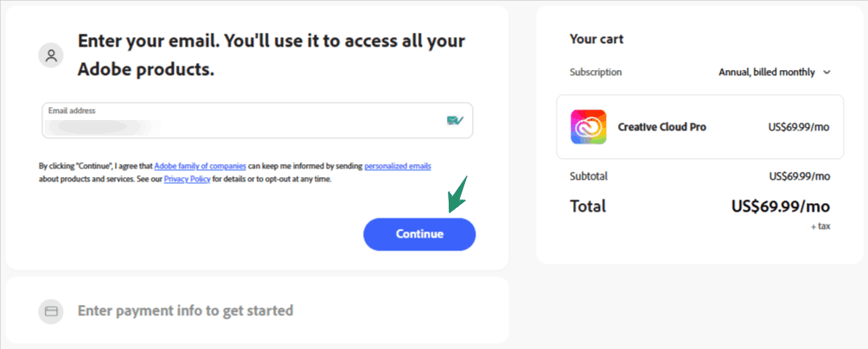Click the credit card payment icon
This screenshot has height=349, width=868.
[x=51, y=311]
